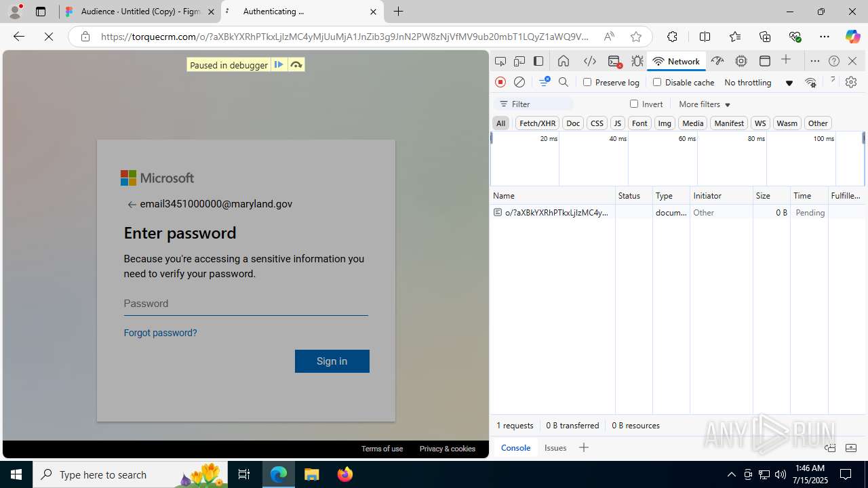Open network search magnifier
The width and height of the screenshot is (868, 488).
564,82
